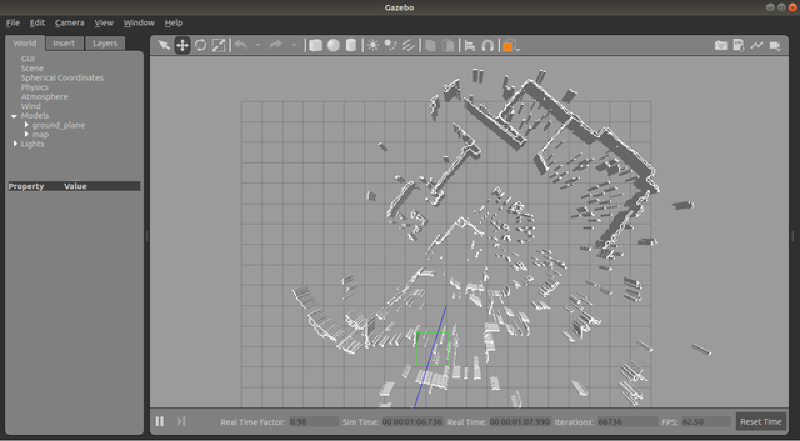Click the Property column header
800x441 pixels.
click(x=27, y=186)
